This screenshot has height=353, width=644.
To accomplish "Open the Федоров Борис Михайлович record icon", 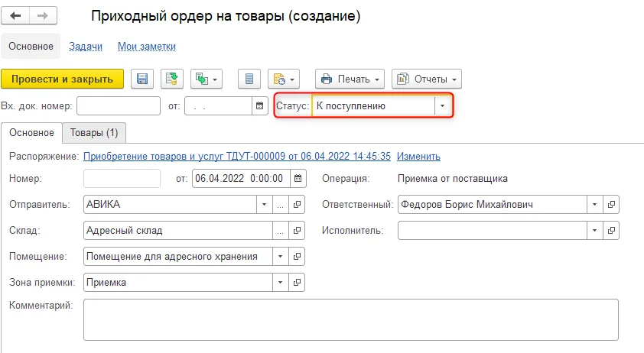I will [x=611, y=205].
